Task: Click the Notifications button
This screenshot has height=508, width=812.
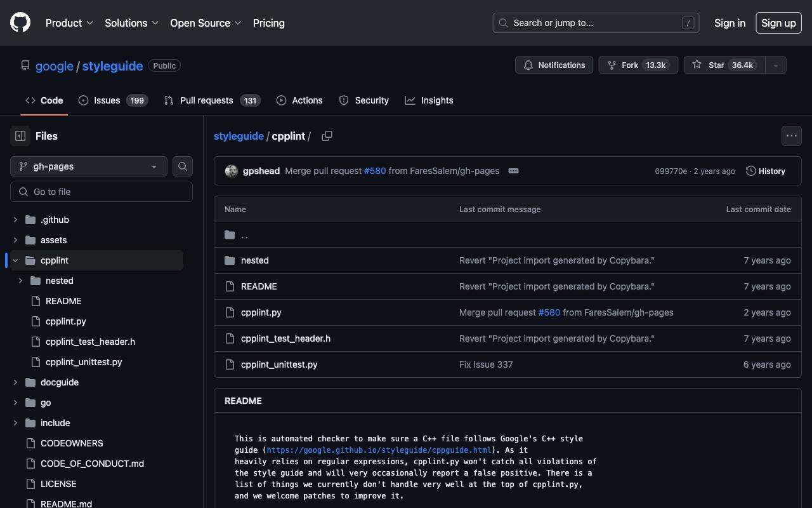Action: click(x=554, y=65)
